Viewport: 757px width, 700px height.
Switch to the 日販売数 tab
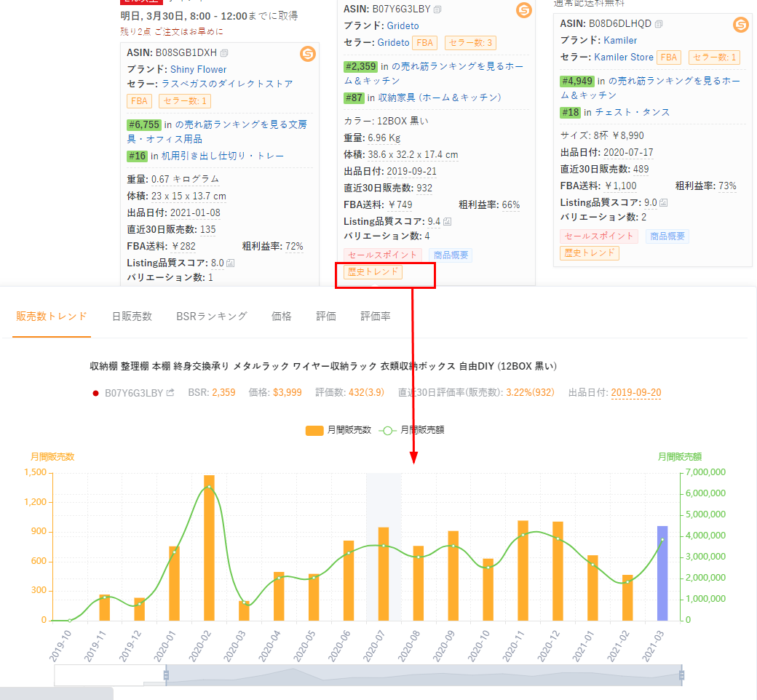132,317
